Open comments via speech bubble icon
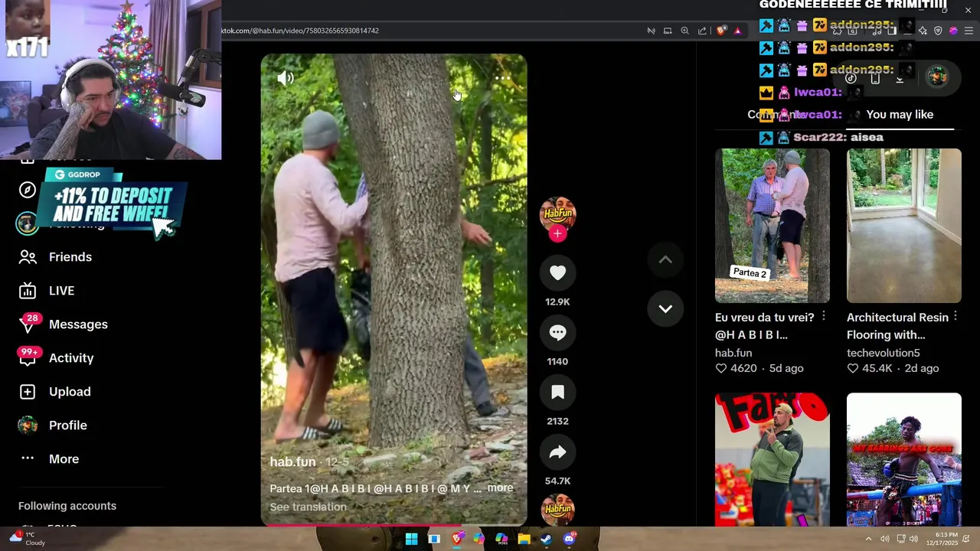The height and width of the screenshot is (551, 980). click(557, 333)
